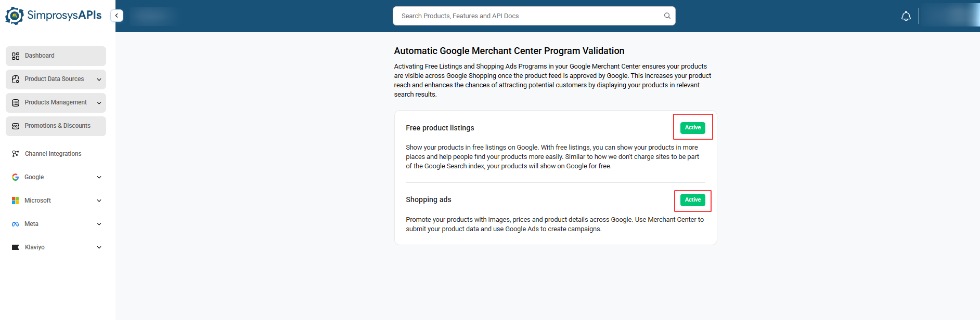Viewport: 980px width, 320px height.
Task: Click the Microsoft logo icon
Action: tap(16, 201)
